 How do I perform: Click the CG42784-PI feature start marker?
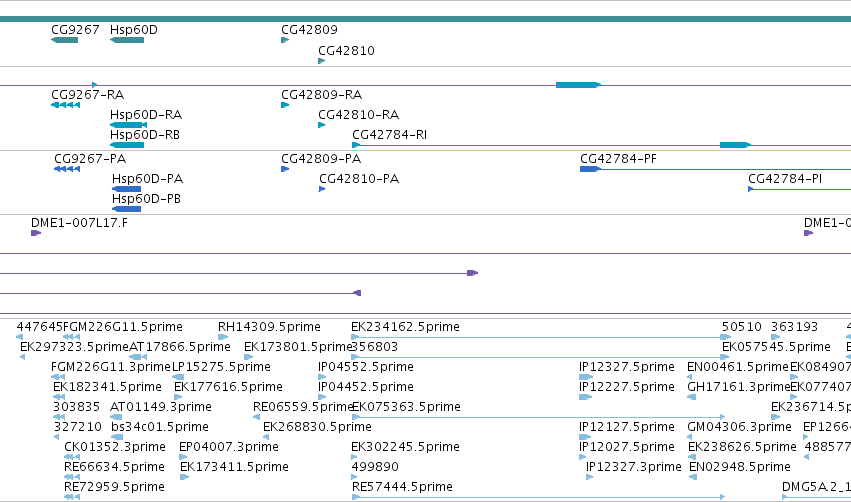coord(751,189)
